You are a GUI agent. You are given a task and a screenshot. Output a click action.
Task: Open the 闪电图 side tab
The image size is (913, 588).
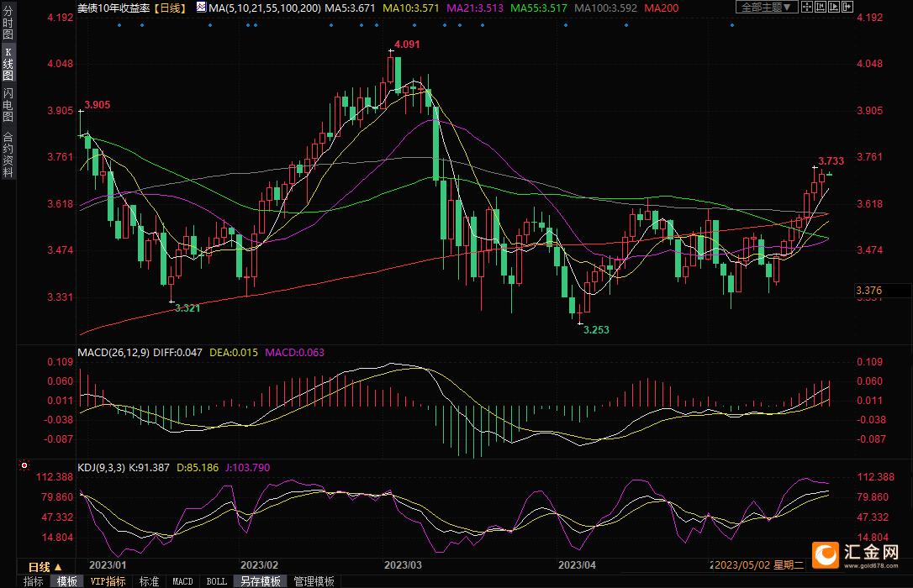pos(8,105)
